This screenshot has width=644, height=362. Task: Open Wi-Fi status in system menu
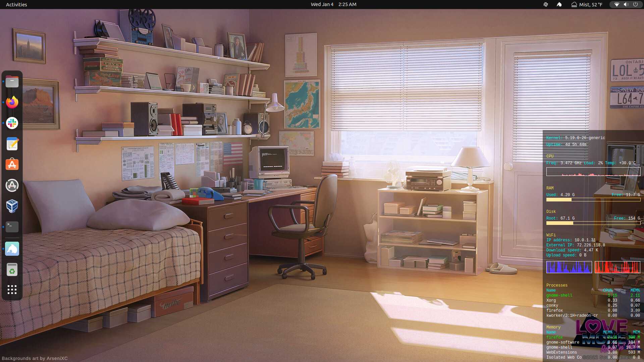(x=616, y=4)
